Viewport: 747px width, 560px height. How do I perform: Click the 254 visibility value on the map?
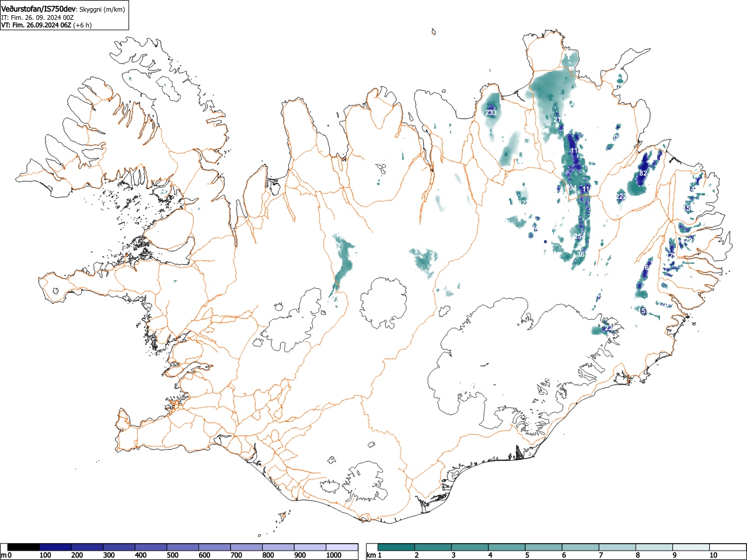(x=578, y=236)
